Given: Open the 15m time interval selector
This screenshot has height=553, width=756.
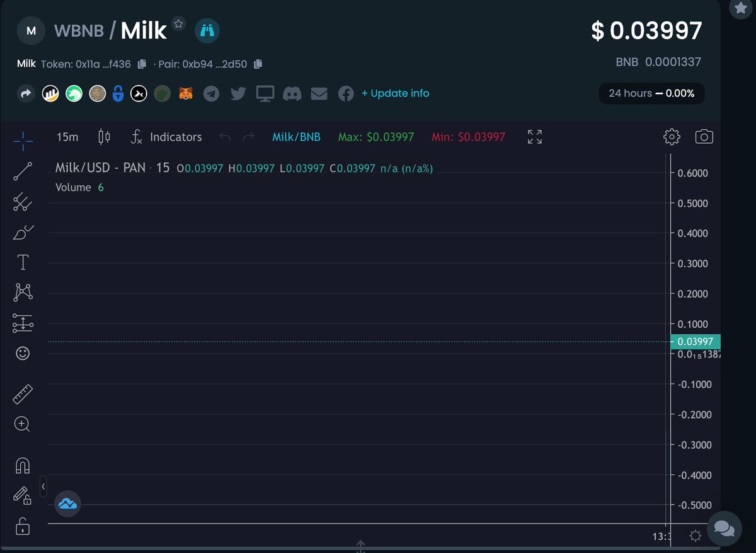Looking at the screenshot, I should tap(67, 137).
